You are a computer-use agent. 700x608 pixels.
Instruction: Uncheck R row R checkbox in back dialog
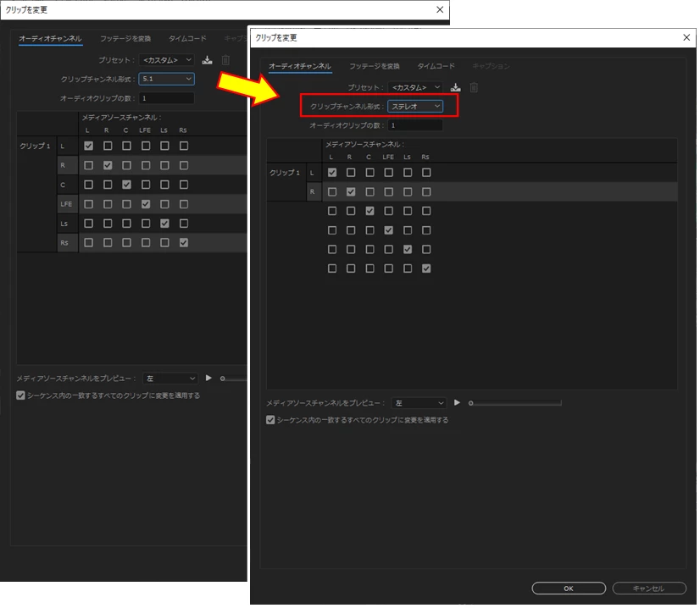108,165
